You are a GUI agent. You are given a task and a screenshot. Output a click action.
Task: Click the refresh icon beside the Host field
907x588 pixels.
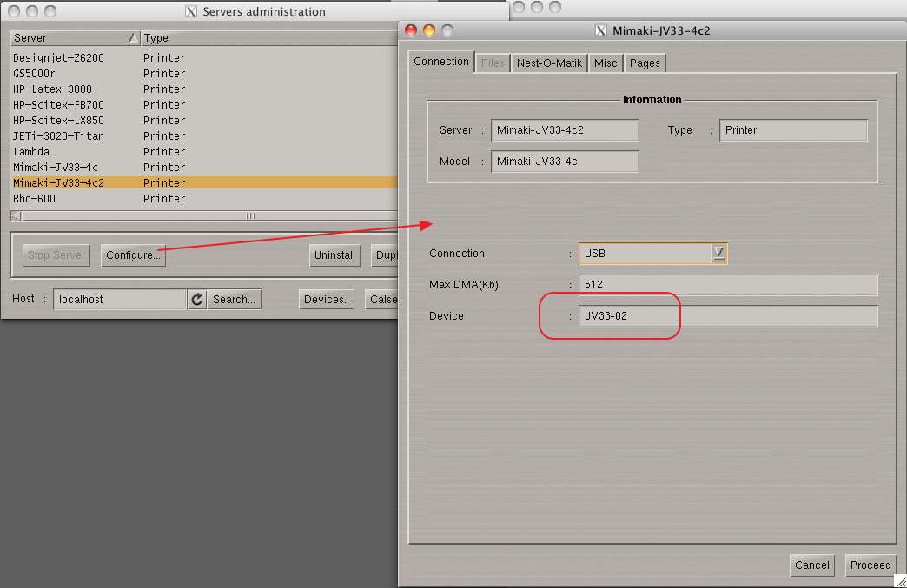click(197, 300)
